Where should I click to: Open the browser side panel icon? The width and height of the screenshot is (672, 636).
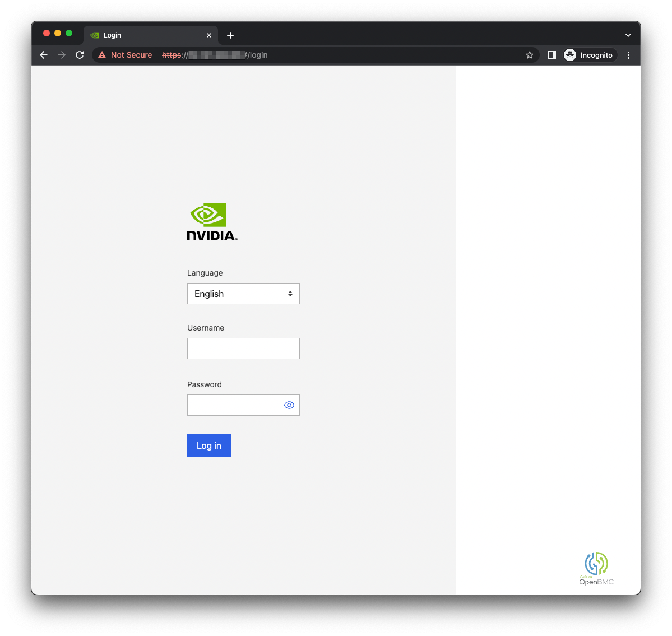[x=552, y=55]
